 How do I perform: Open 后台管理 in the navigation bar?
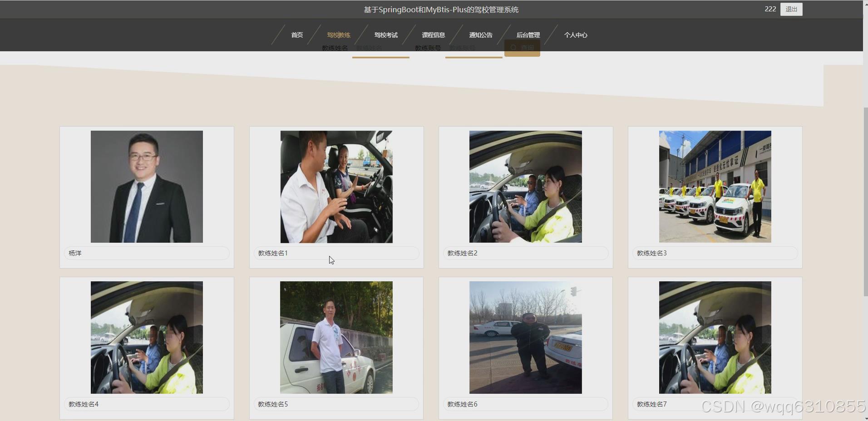528,35
